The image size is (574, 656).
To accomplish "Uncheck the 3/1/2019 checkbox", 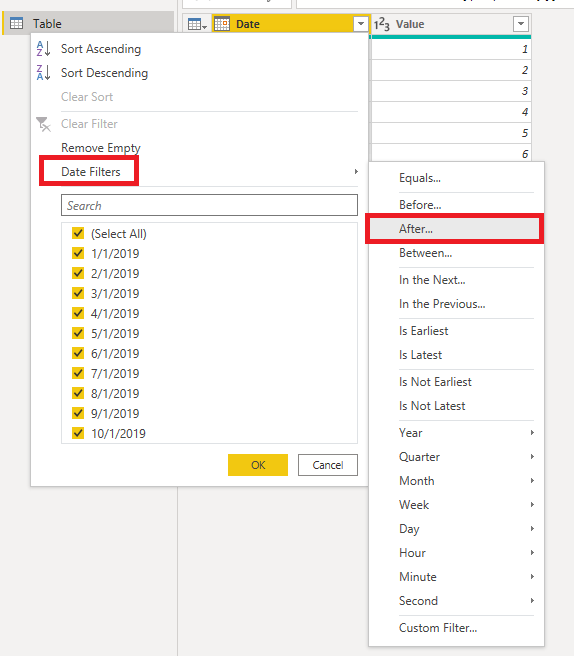I will pos(78,293).
